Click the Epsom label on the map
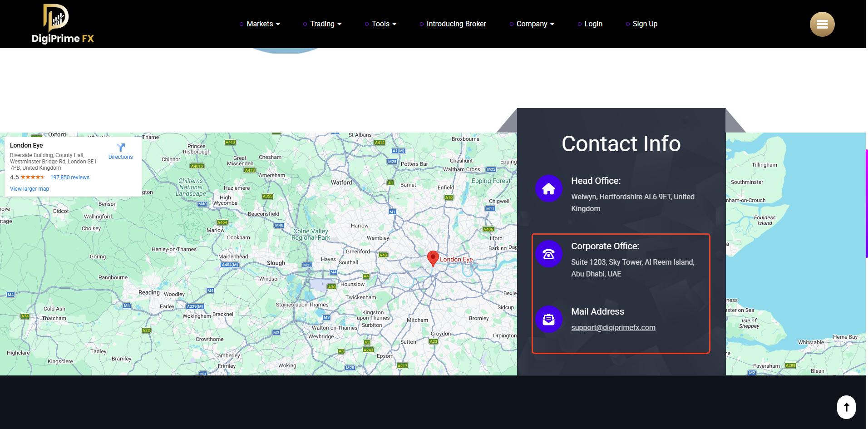 pos(385,356)
